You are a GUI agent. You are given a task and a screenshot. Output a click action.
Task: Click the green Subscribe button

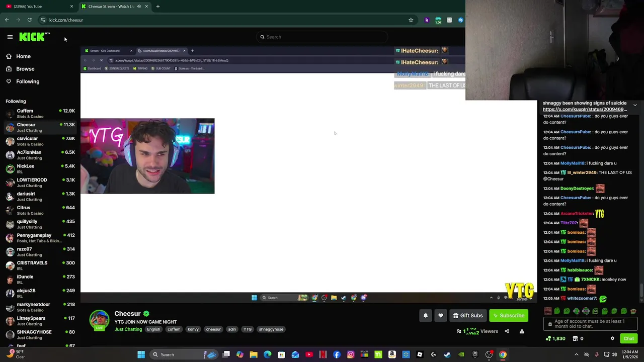coord(509,316)
